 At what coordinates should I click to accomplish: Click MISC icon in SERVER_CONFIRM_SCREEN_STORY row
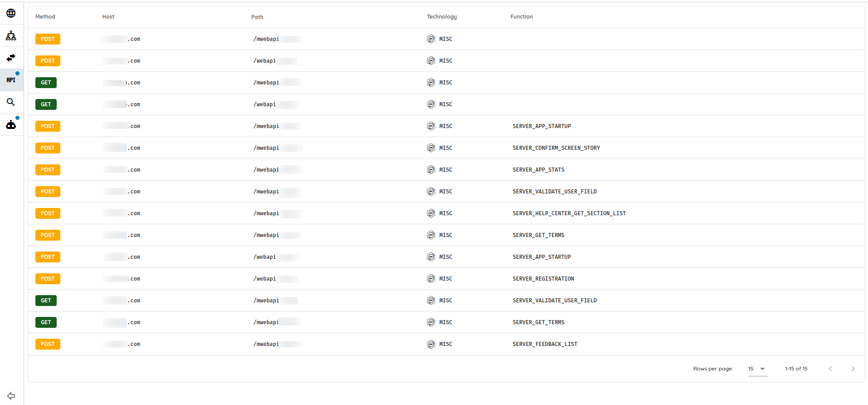(x=431, y=148)
